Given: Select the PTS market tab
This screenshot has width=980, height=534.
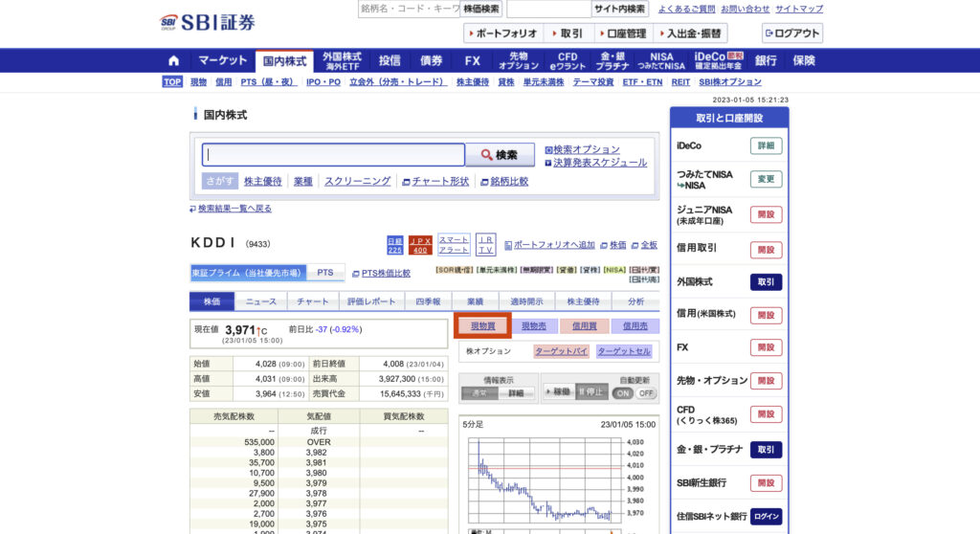Looking at the screenshot, I should pyautogui.click(x=325, y=274).
